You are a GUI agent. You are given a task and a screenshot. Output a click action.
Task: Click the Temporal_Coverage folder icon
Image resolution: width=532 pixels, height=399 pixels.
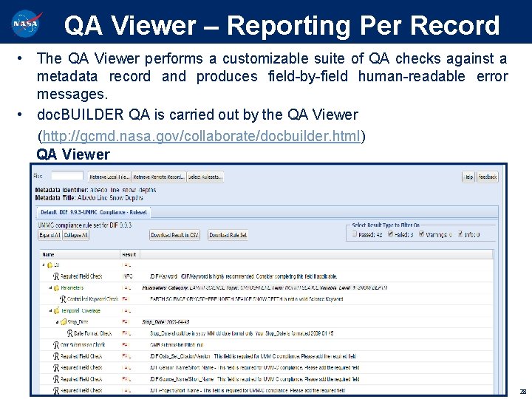(56, 310)
